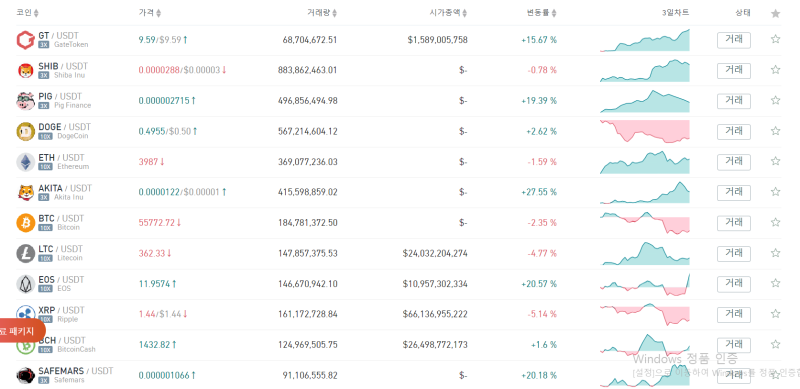Sort by 거래량 column arrows

[x=334, y=13]
